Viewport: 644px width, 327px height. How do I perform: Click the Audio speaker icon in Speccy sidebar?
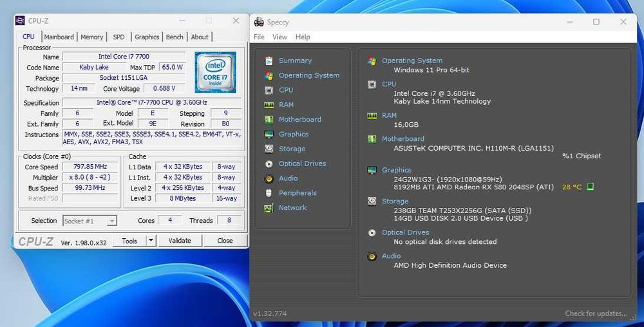coord(269,178)
